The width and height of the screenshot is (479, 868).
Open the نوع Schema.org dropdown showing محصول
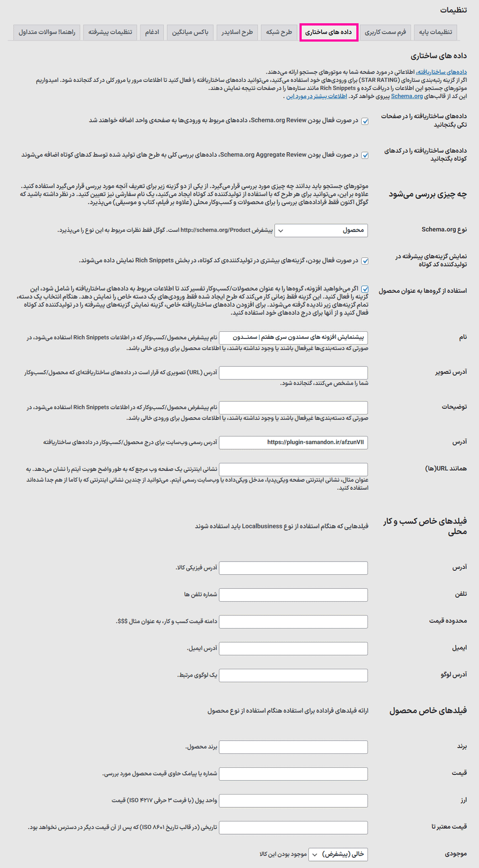pyautogui.click(x=321, y=230)
